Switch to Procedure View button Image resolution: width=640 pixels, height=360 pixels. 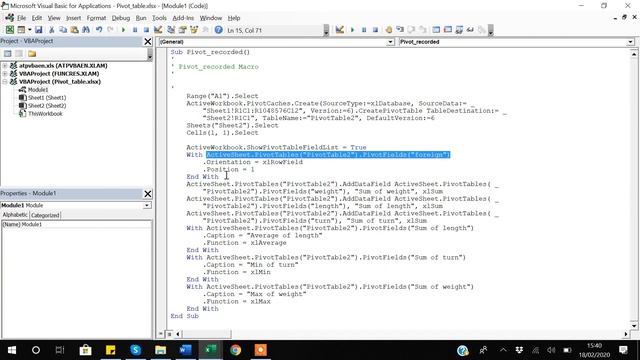(x=161, y=334)
